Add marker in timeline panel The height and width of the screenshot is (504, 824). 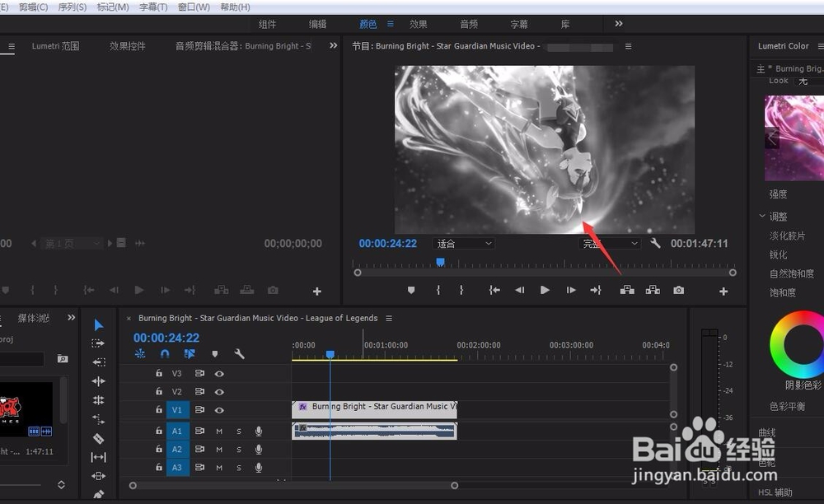(215, 354)
